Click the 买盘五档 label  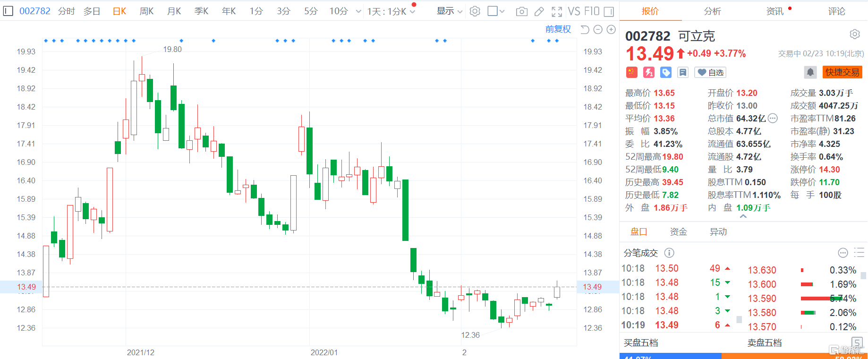point(641,343)
